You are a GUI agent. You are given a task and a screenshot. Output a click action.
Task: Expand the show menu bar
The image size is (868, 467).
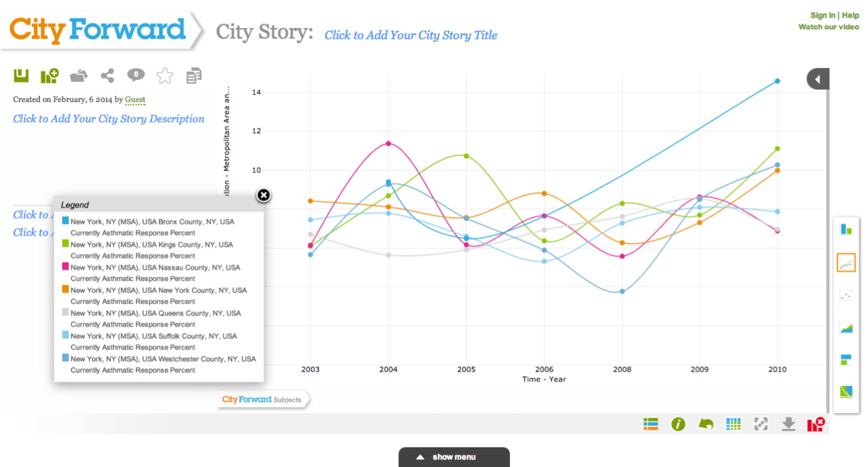(454, 457)
